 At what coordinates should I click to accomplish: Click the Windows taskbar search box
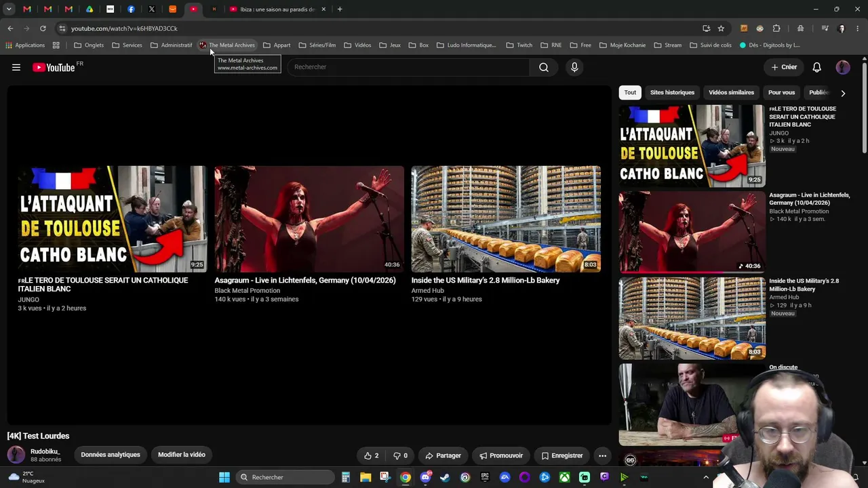point(286,477)
